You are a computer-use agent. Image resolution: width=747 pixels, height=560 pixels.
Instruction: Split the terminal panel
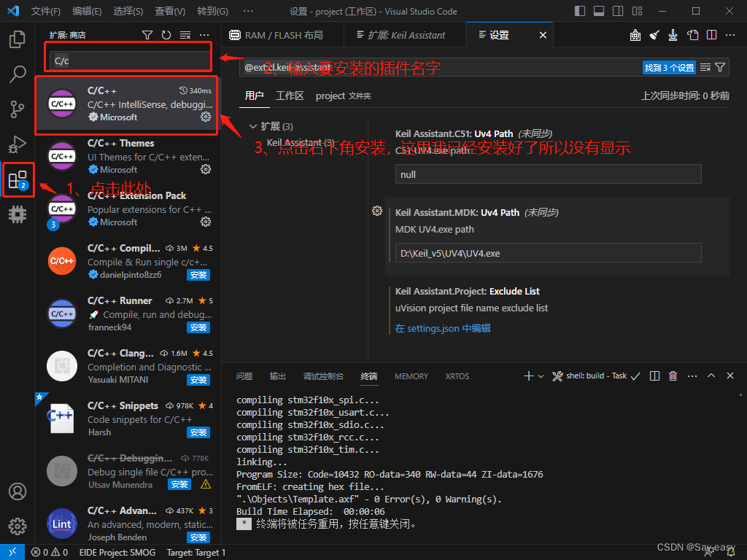coord(654,376)
